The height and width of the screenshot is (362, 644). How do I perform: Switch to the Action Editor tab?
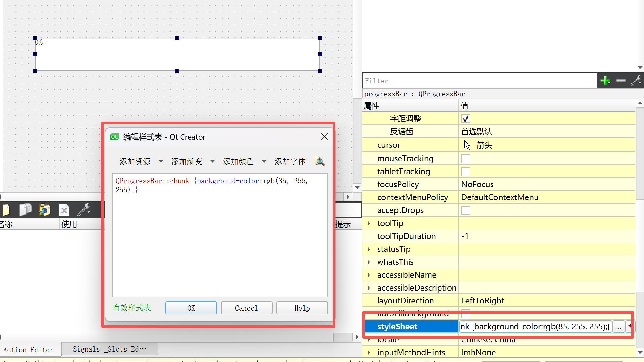28,350
